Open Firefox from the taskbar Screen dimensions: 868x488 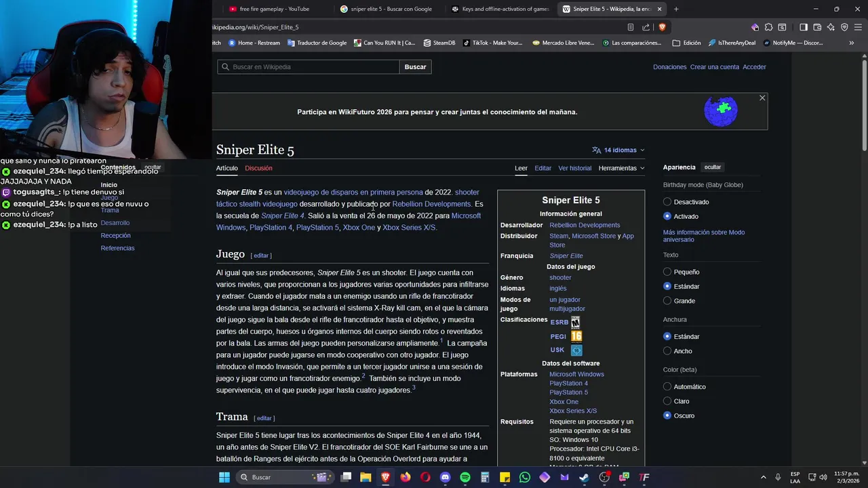click(406, 477)
